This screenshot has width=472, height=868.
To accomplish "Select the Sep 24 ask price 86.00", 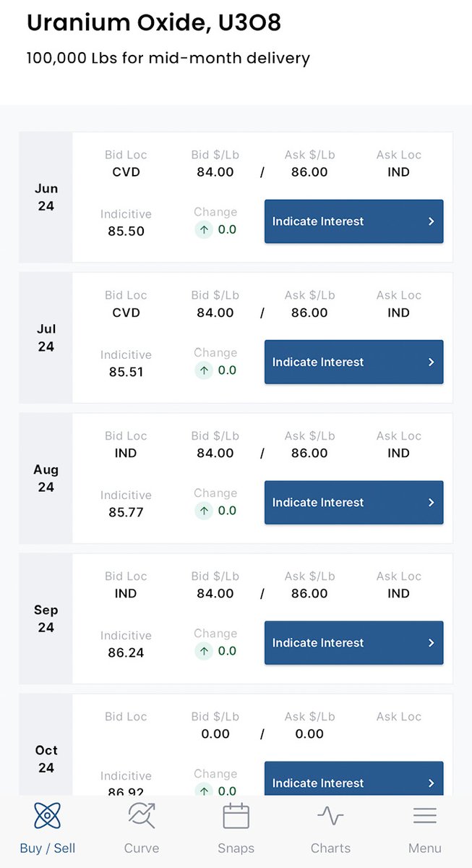I will pyautogui.click(x=309, y=593).
